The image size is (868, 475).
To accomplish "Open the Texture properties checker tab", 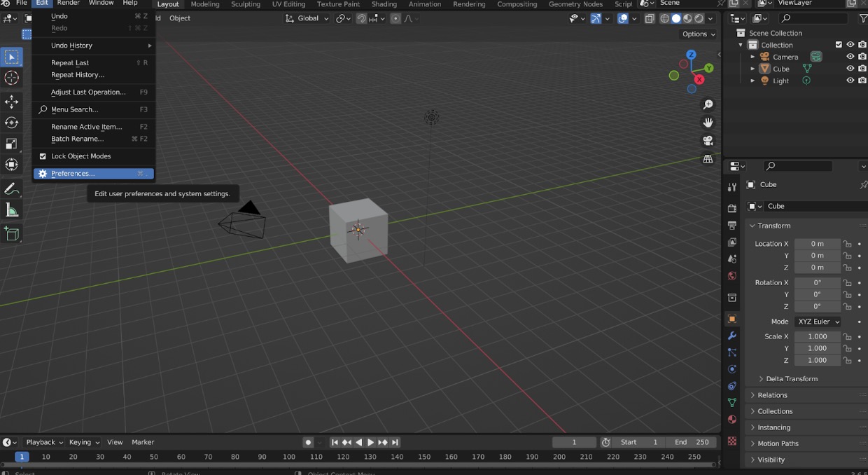I will pos(732,441).
